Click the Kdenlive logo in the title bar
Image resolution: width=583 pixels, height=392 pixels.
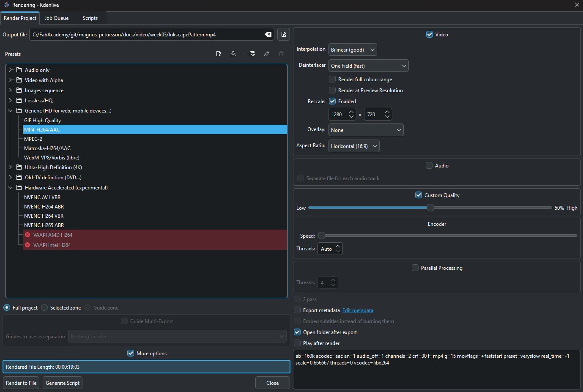pyautogui.click(x=6, y=5)
